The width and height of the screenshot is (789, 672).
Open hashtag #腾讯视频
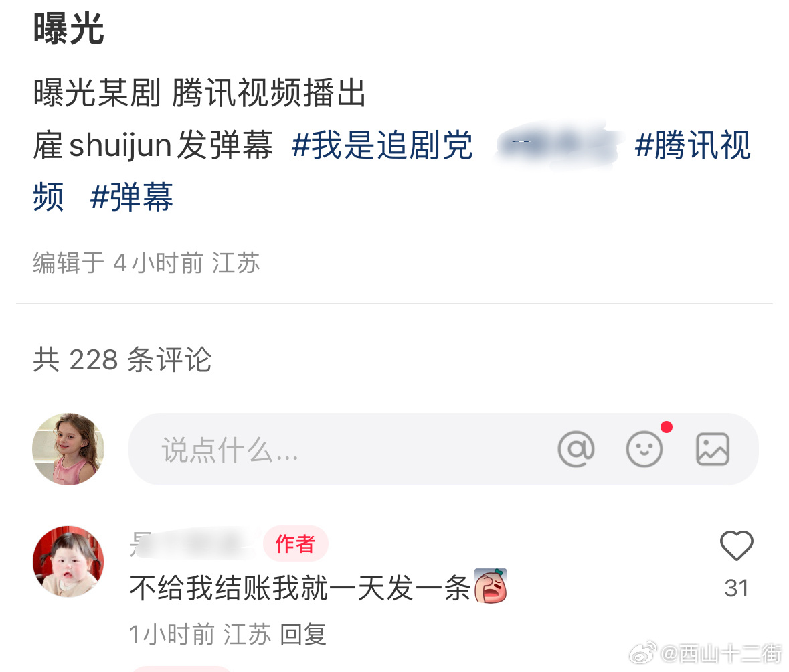(x=391, y=171)
